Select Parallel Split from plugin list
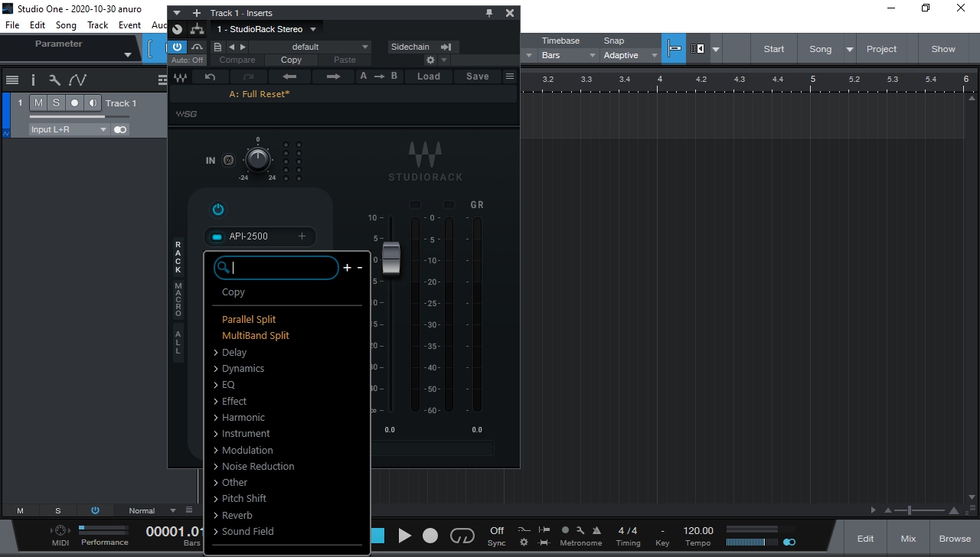The width and height of the screenshot is (980, 557). [x=249, y=319]
